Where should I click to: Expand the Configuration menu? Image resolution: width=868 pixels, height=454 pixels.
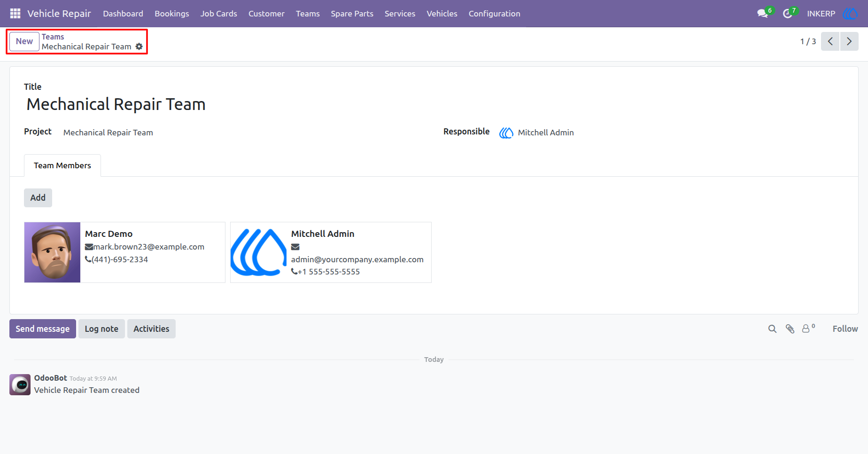495,14
